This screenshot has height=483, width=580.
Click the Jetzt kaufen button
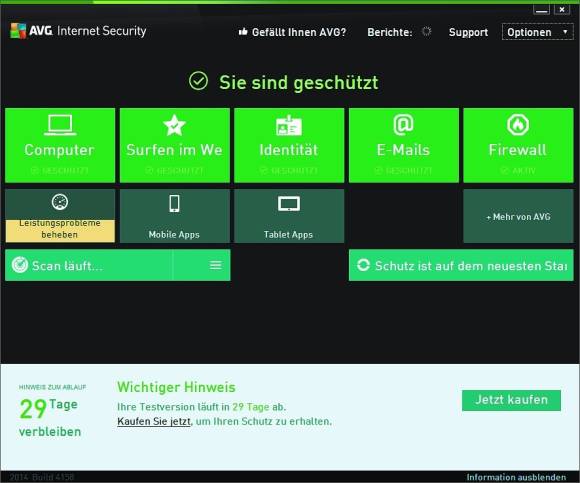tap(511, 400)
